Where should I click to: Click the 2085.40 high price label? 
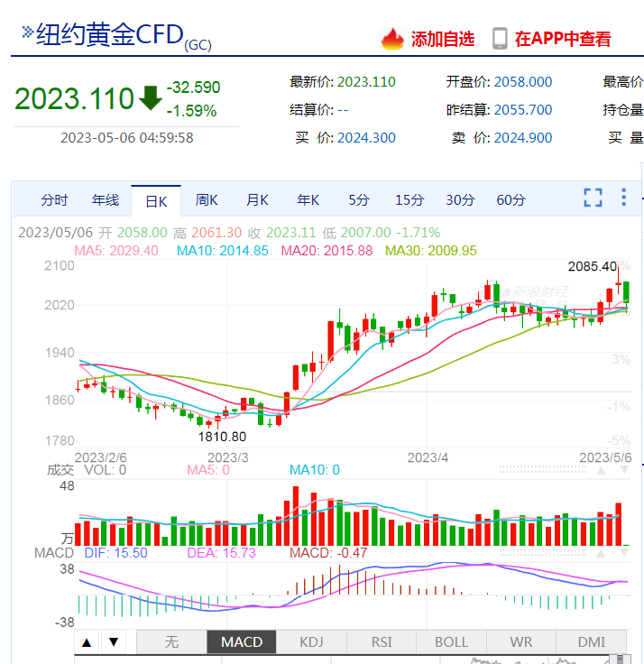point(592,266)
